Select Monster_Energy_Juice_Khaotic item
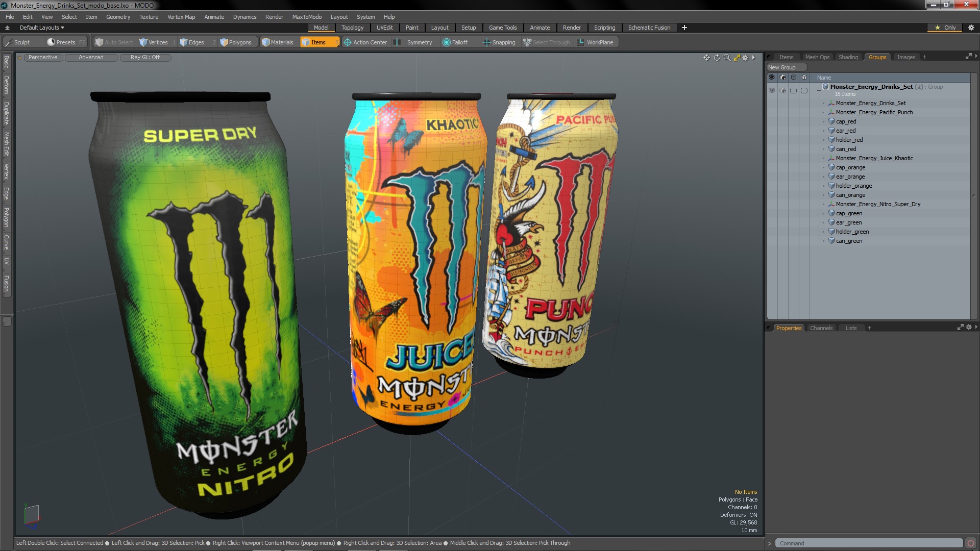 coord(874,158)
